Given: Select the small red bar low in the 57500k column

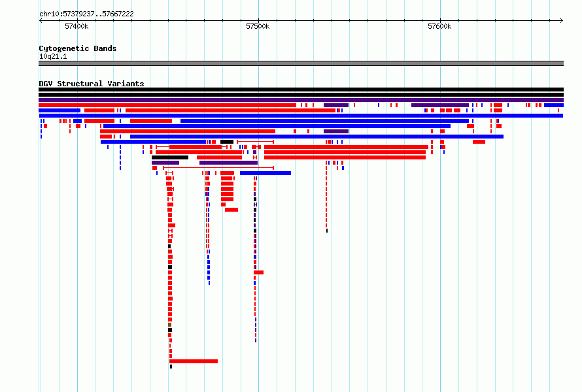Looking at the screenshot, I should tap(259, 272).
